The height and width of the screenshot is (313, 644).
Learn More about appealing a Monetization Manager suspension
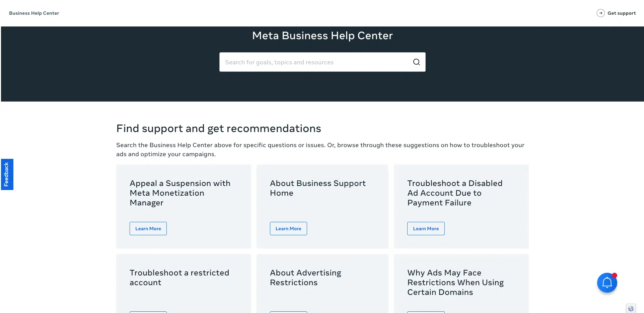148,229
